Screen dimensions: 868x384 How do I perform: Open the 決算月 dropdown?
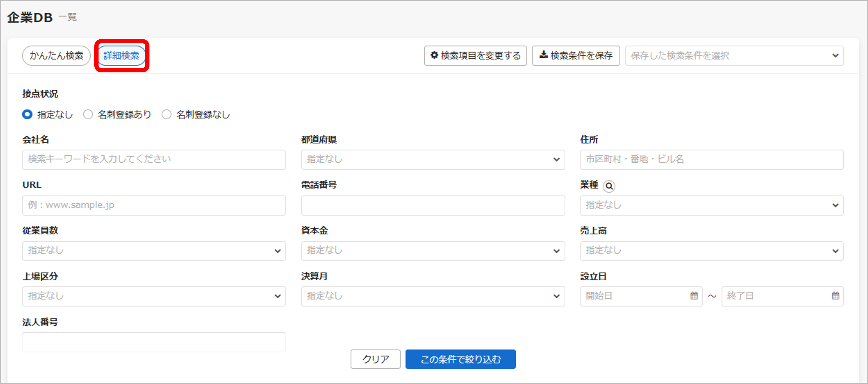pyautogui.click(x=433, y=296)
